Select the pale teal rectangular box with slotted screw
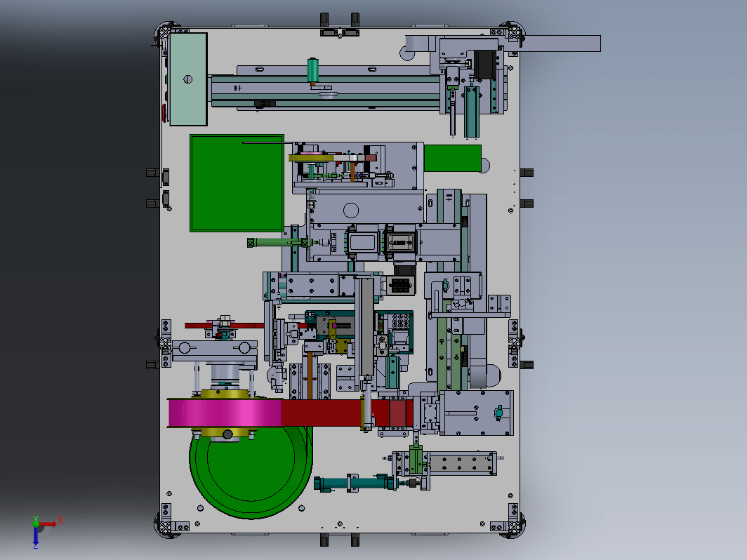This screenshot has width=747, height=560. coord(188,79)
